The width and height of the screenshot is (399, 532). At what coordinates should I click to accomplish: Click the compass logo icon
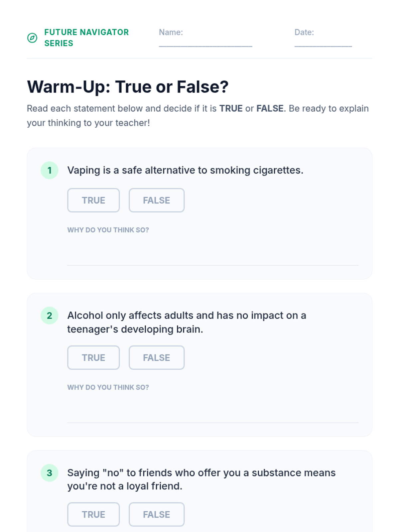[x=32, y=38]
